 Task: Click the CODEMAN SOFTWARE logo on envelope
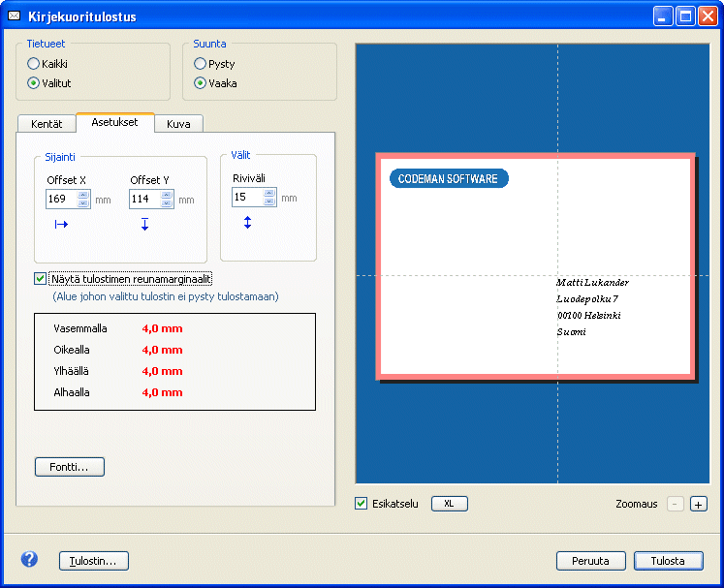tap(449, 179)
